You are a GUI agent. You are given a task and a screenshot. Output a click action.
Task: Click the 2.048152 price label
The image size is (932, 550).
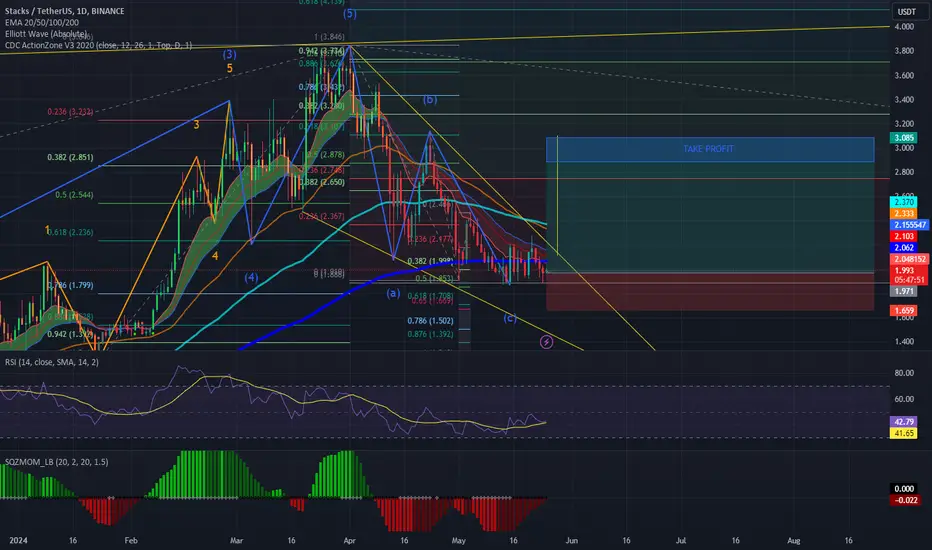[909, 259]
